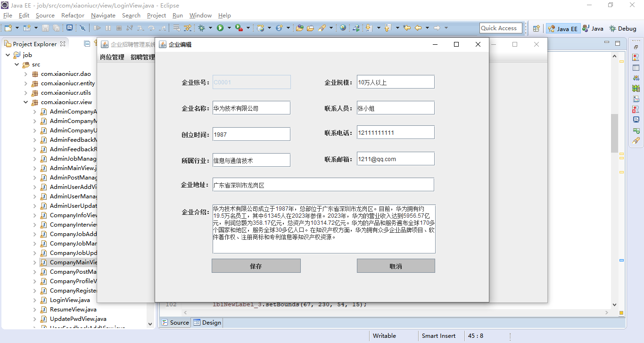Screen dimensions: 644x343
Task: Open 岗位管理 menu in background window
Action: point(112,57)
